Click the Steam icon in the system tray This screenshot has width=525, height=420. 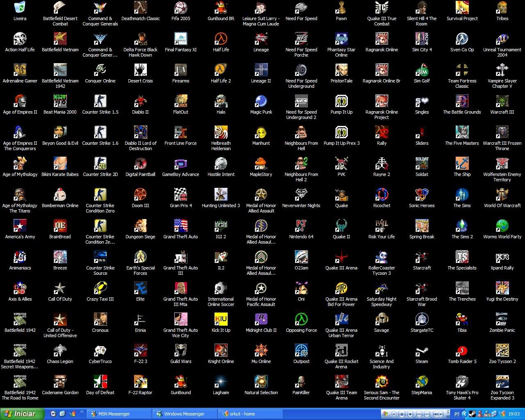[x=472, y=414]
